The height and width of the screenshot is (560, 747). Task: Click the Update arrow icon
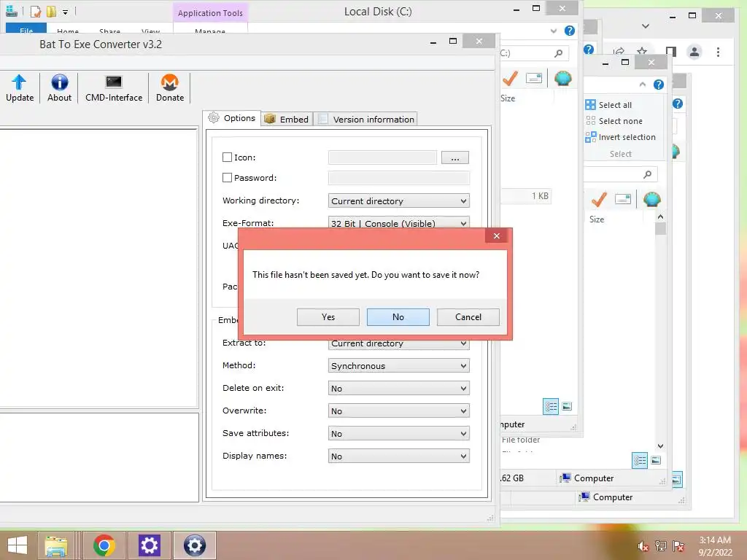click(x=19, y=82)
